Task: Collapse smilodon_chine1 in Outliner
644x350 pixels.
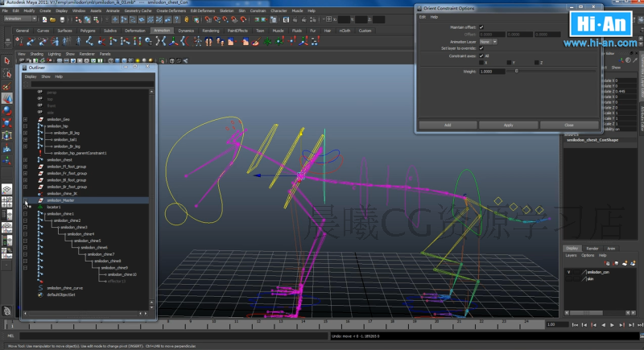Action: pyautogui.click(x=26, y=214)
